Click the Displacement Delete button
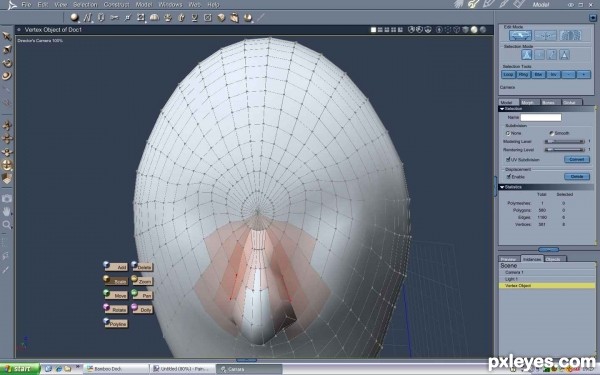 click(577, 176)
